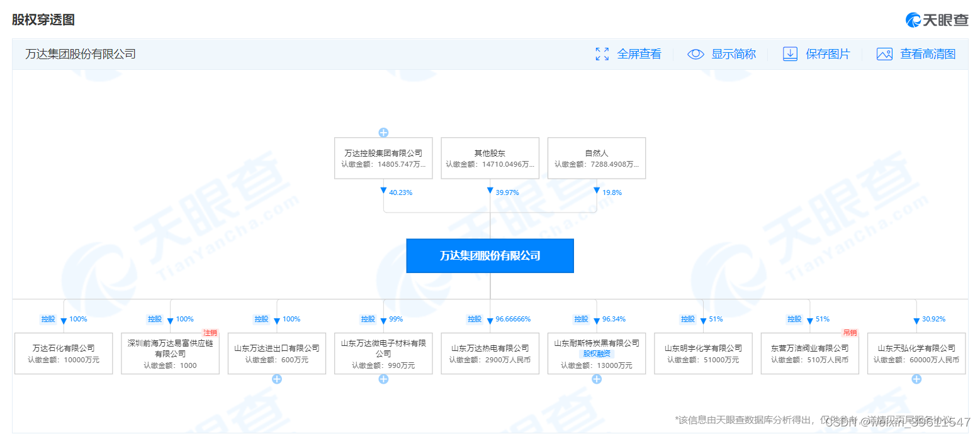The height and width of the screenshot is (434, 980).
Task: Click the fullscreen expand icon beside 全屏查看
Action: [x=602, y=54]
